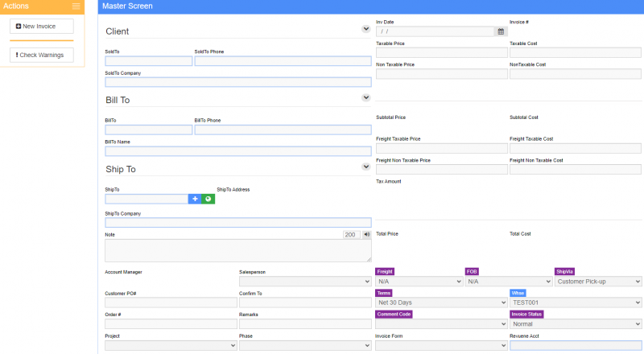Focus the BillTo input field
The height and width of the screenshot is (354, 644).
pyautogui.click(x=149, y=130)
